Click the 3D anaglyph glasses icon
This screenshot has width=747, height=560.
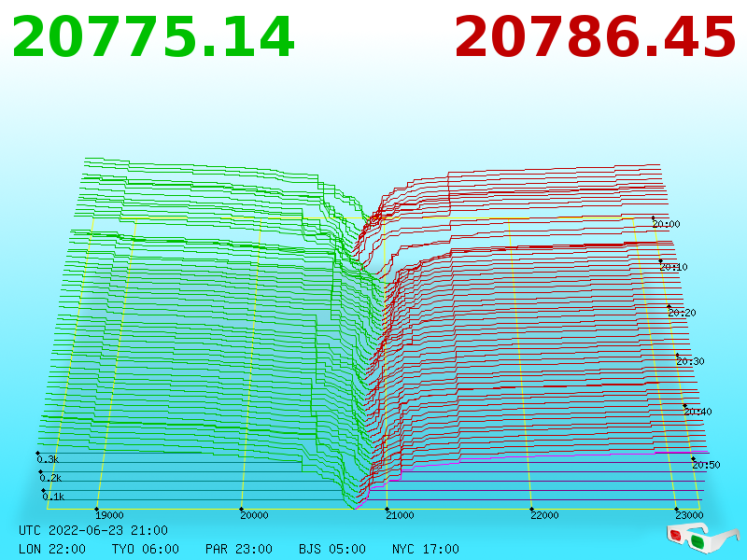702,538
